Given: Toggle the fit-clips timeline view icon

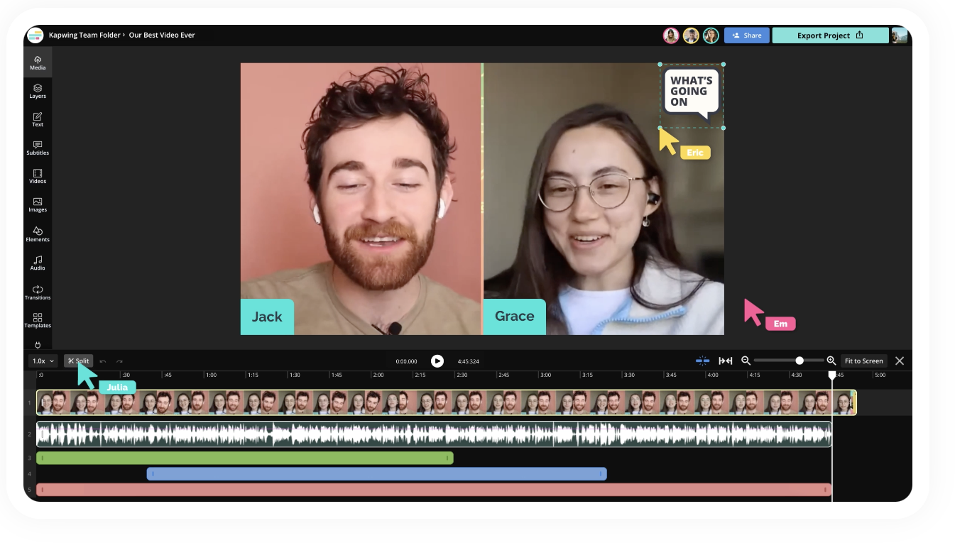Looking at the screenshot, I should pos(726,361).
